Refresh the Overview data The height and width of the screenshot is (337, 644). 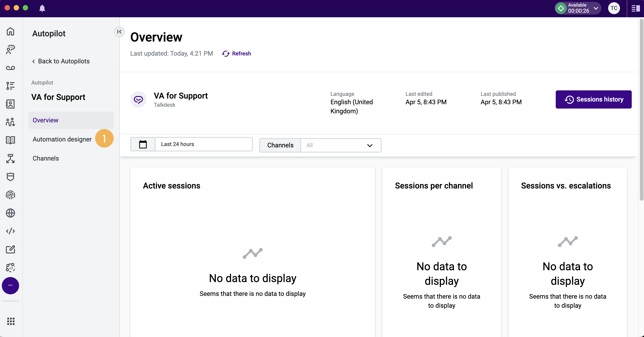(x=236, y=54)
